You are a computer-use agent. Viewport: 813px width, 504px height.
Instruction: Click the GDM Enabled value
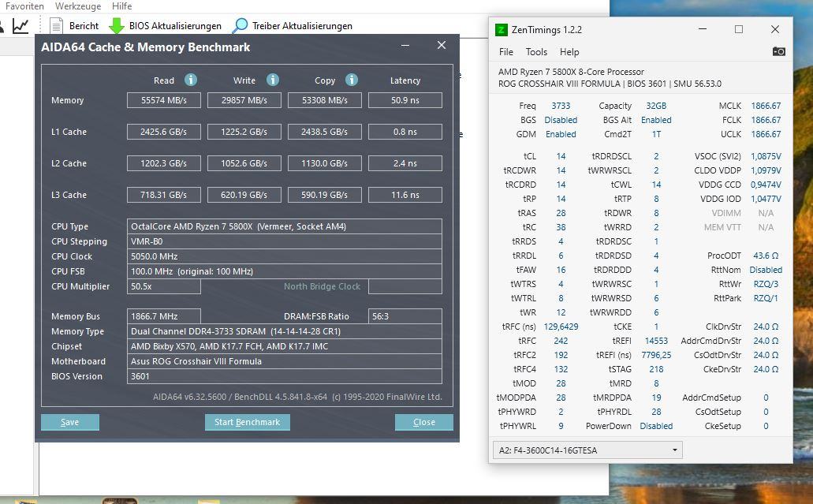click(x=561, y=134)
